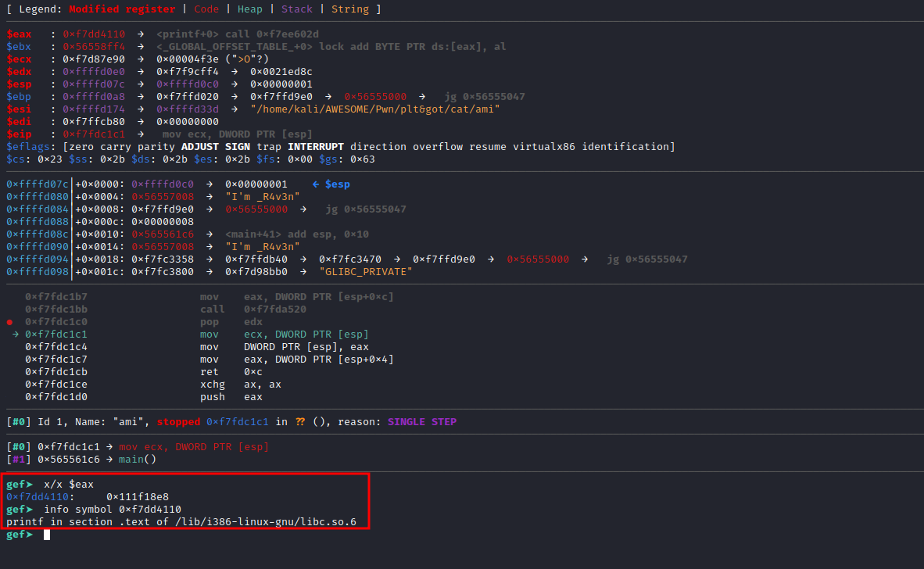Click the $esi register entry
Image resolution: width=924 pixels, height=569 pixels.
click(19, 109)
